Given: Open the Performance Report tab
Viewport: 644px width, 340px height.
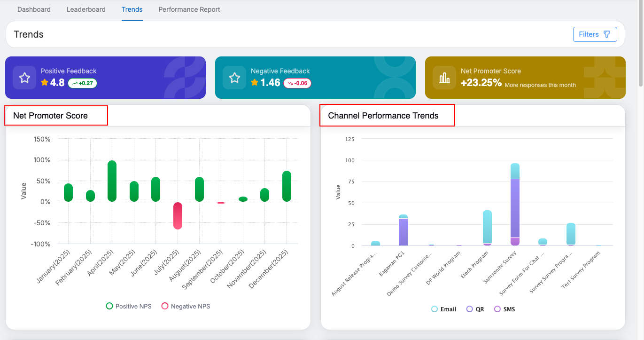Looking at the screenshot, I should pyautogui.click(x=189, y=9).
